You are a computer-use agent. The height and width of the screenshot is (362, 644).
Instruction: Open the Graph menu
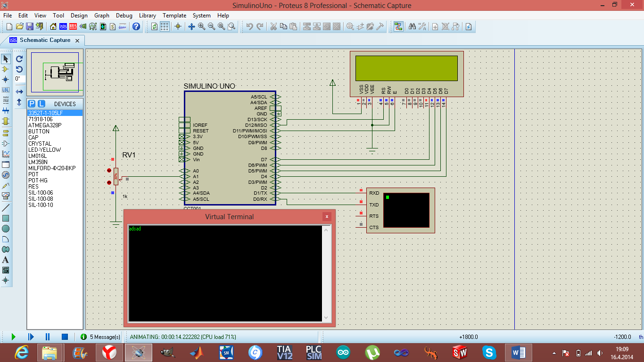pos(102,16)
